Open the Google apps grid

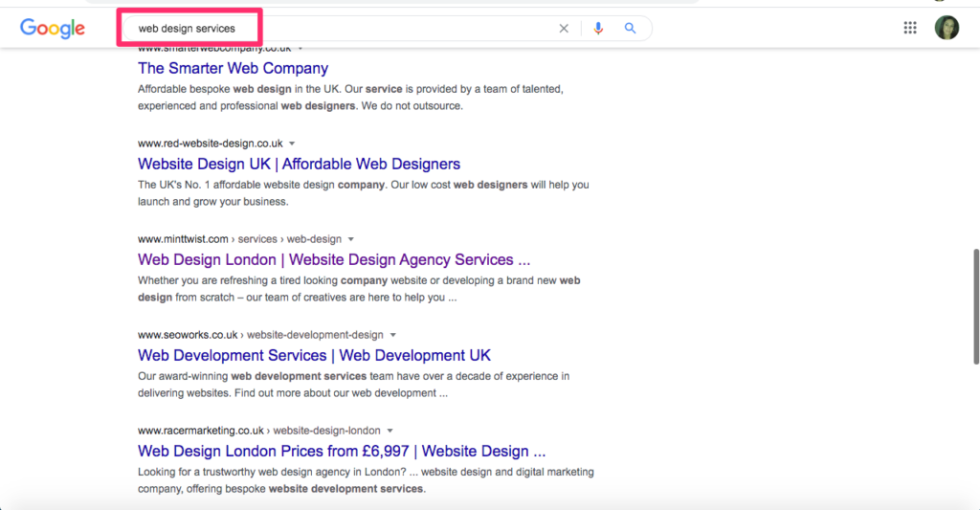(x=910, y=28)
